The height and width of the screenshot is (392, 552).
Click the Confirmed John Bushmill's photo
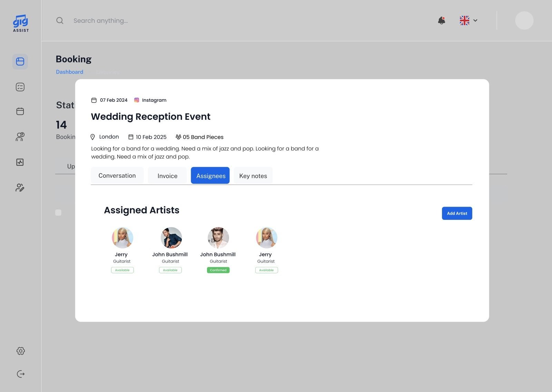click(x=218, y=238)
